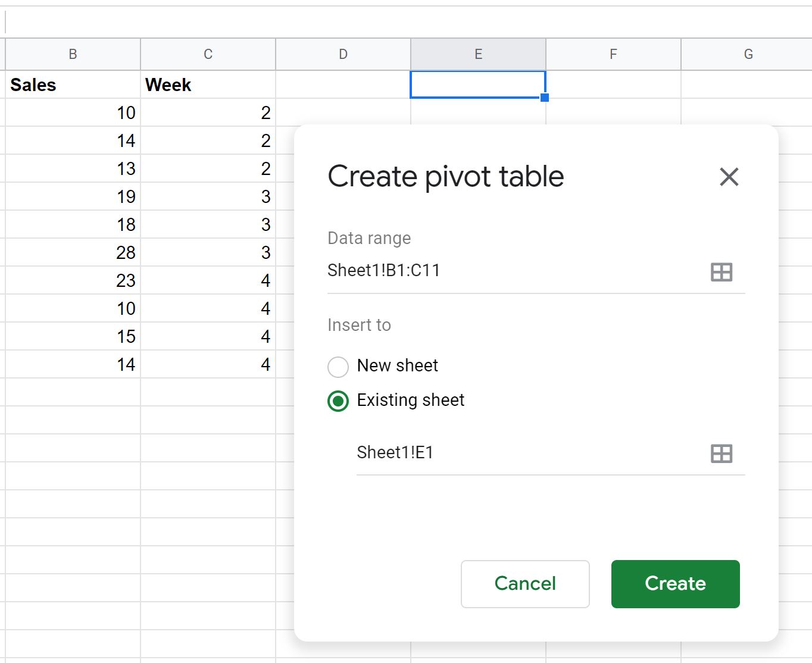Click the cell containing sales value 23

pyautogui.click(x=73, y=280)
